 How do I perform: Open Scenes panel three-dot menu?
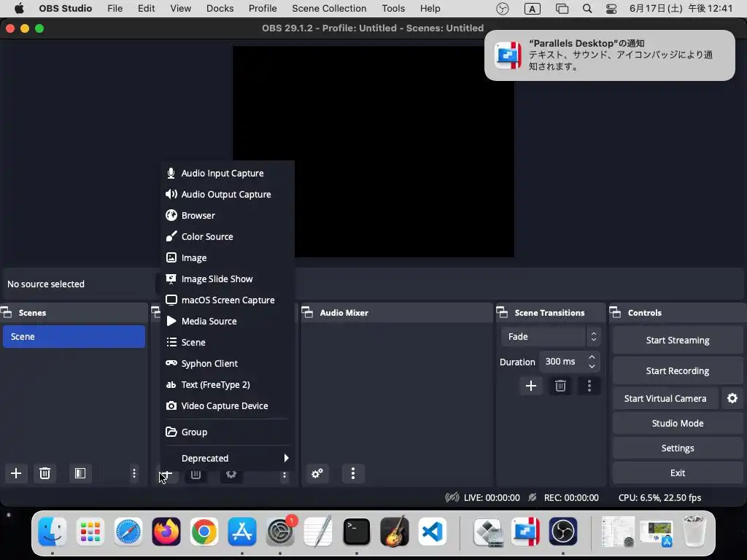pos(134,473)
